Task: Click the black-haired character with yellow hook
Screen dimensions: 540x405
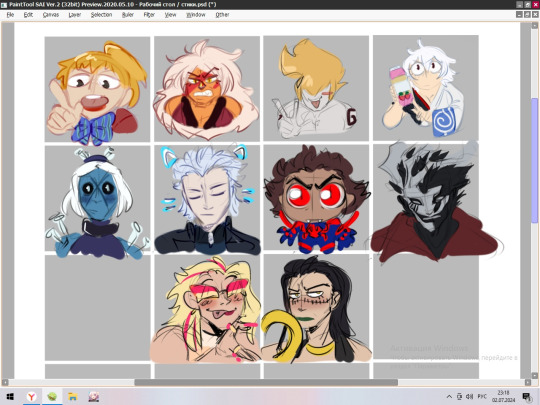Action: pyautogui.click(x=315, y=309)
